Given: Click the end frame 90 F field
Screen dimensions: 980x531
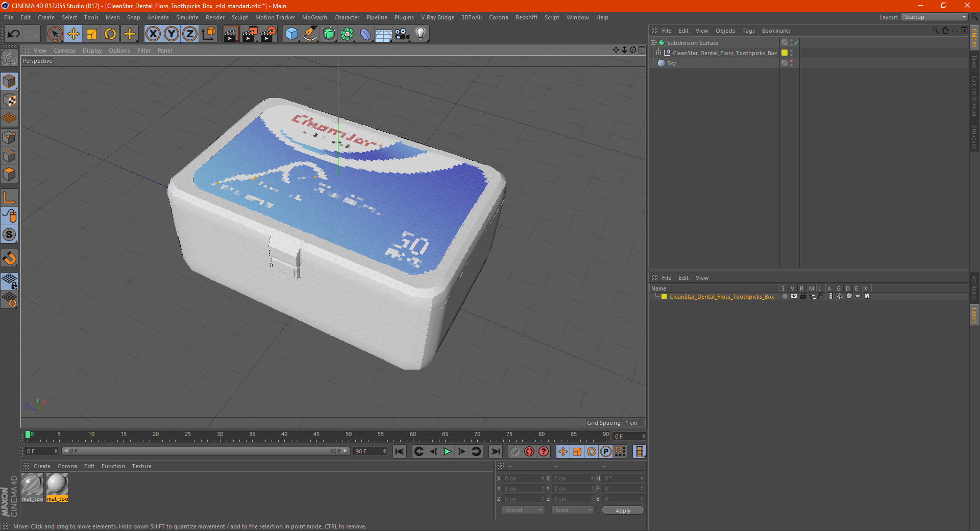Looking at the screenshot, I should pos(370,451).
